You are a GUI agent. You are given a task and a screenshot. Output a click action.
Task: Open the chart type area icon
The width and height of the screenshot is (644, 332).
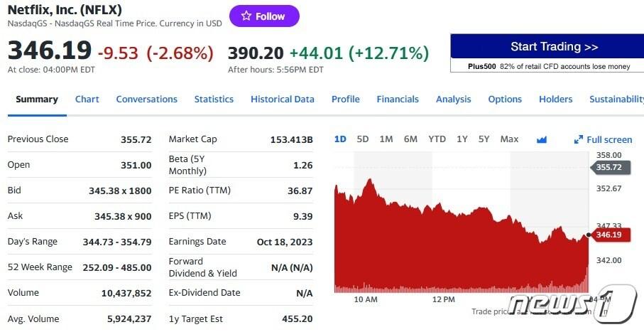[542, 139]
